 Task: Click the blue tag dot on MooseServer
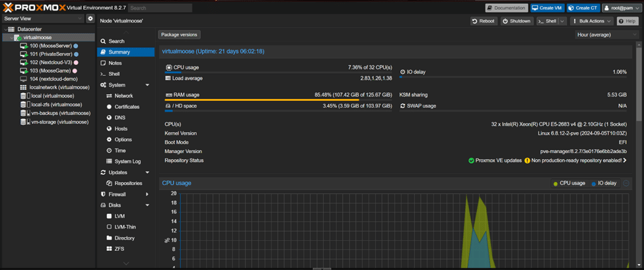pyautogui.click(x=76, y=46)
